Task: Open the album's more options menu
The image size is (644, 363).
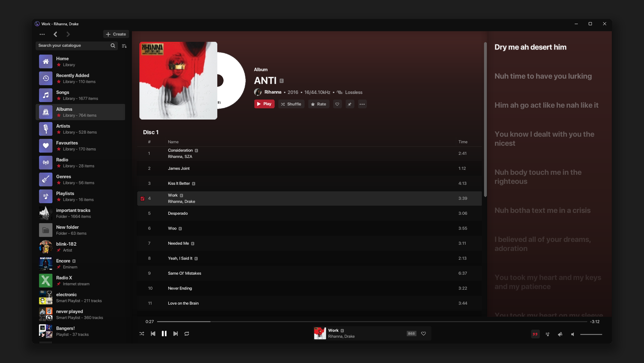Action: [x=362, y=104]
